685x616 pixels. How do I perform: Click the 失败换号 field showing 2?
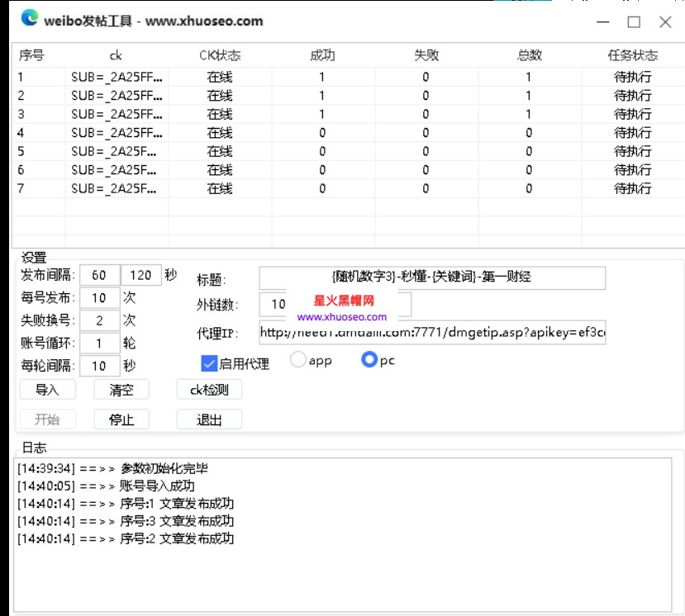coord(100,320)
